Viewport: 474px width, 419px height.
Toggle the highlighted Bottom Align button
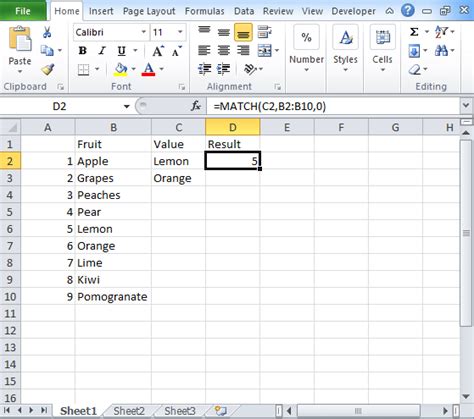point(243,32)
